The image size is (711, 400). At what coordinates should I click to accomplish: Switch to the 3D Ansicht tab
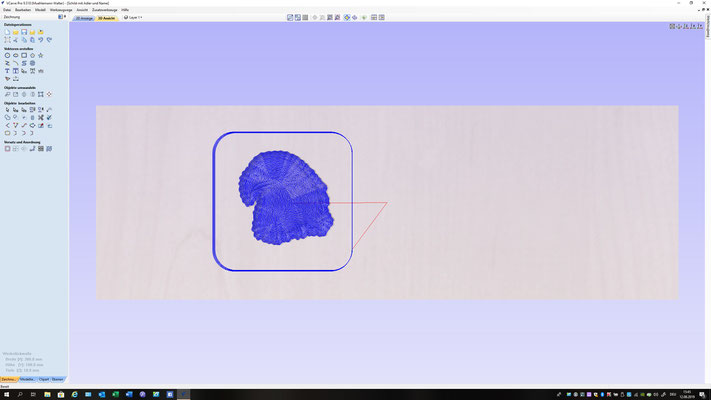106,18
